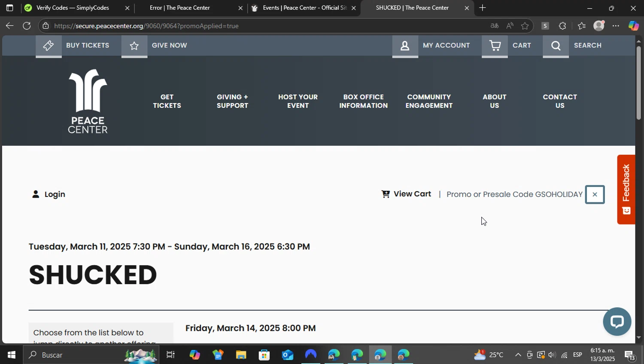The height and width of the screenshot is (364, 644).
Task: Open browser profile avatar
Action: [599, 26]
